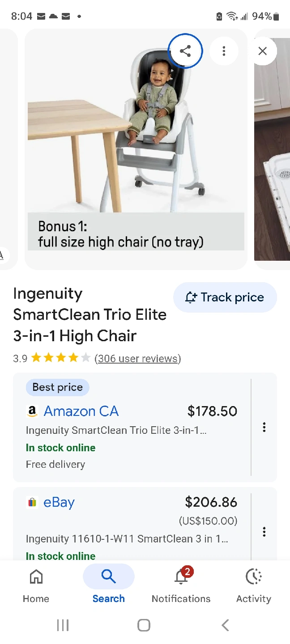290x644 pixels.
Task: Tap the Amazon CA price $178.50
Action: click(x=212, y=411)
